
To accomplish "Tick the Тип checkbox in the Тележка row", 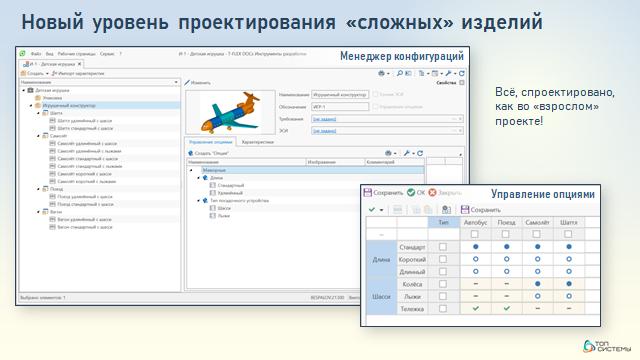I will click(443, 309).
